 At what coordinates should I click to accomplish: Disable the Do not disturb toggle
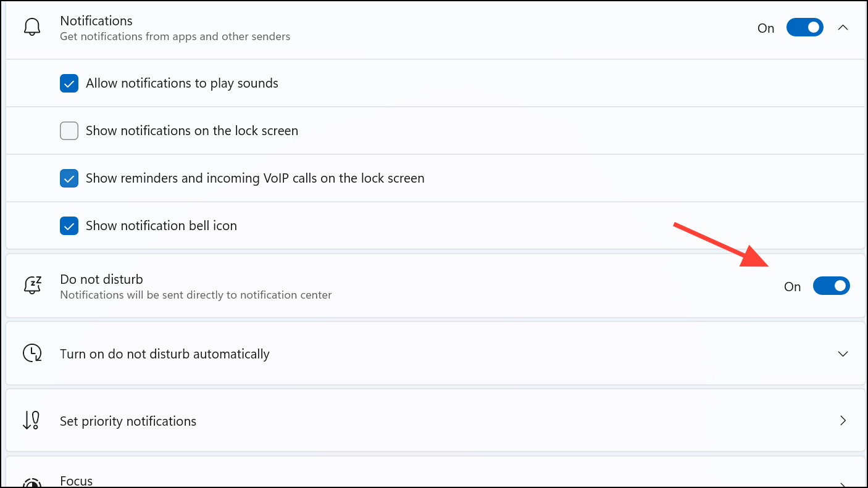[x=832, y=286]
